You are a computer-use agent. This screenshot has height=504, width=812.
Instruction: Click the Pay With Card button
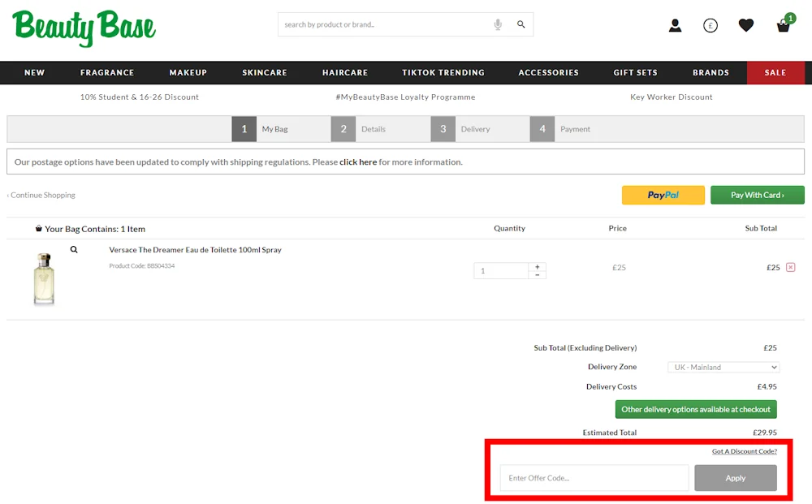tap(757, 195)
